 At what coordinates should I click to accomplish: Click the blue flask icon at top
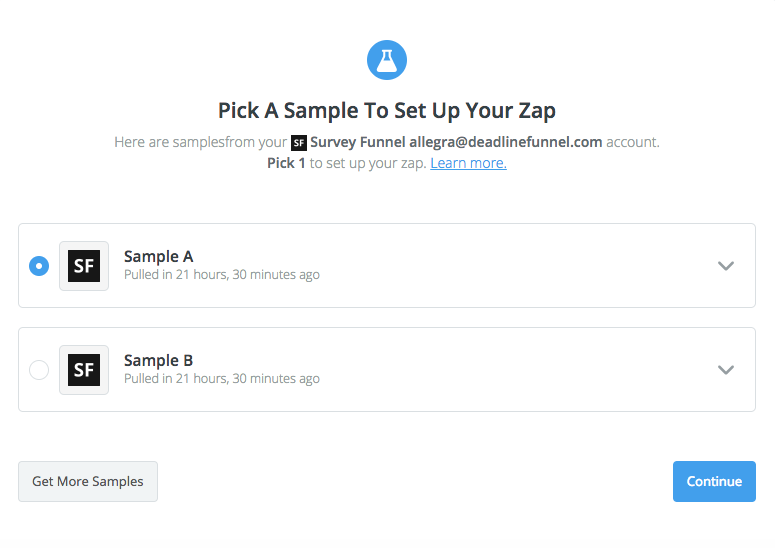point(387,60)
